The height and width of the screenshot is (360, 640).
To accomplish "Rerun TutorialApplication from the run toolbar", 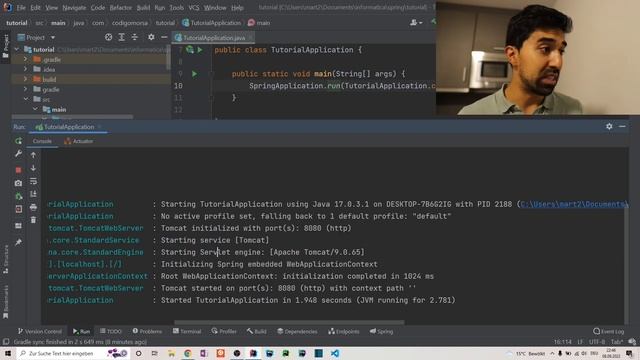I will tap(18, 141).
